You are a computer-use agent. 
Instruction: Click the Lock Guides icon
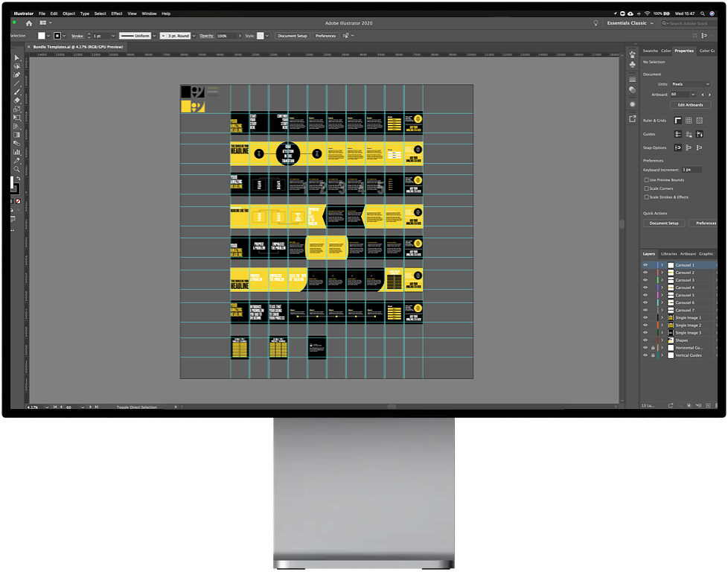tap(689, 134)
